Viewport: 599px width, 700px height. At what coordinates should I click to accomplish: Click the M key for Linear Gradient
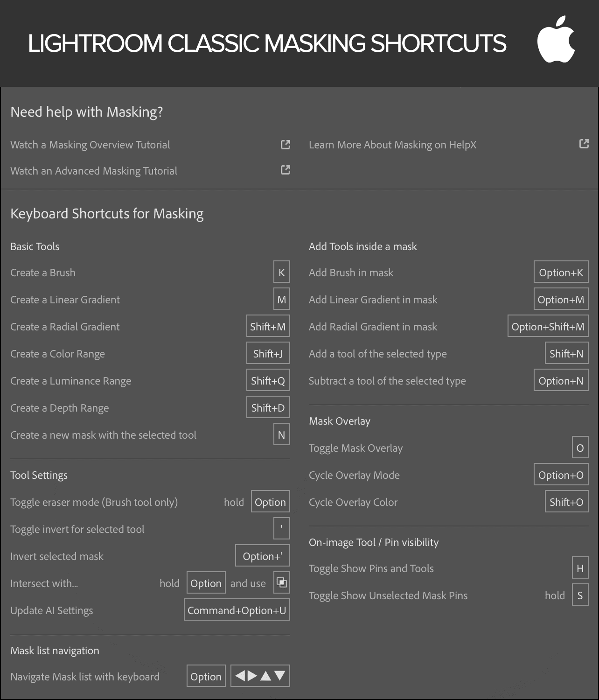[282, 299]
